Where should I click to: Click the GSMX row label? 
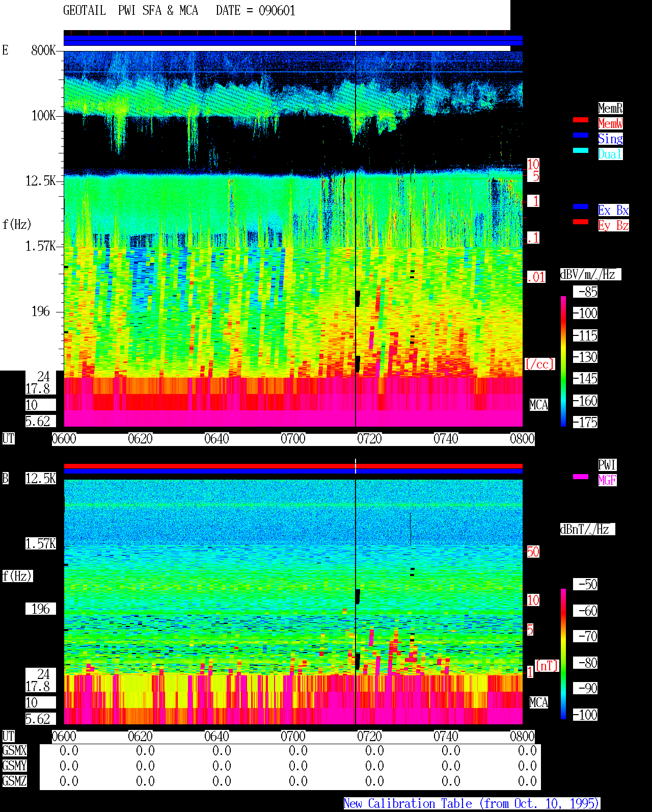pyautogui.click(x=14, y=750)
